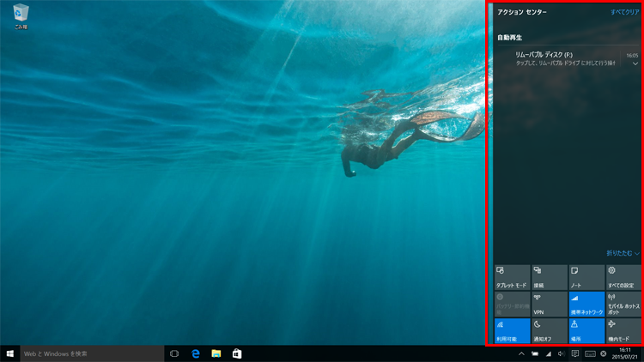Toggle the モバイル ホットスポット tile
Viewport: 644px width, 362px height.
point(623,304)
